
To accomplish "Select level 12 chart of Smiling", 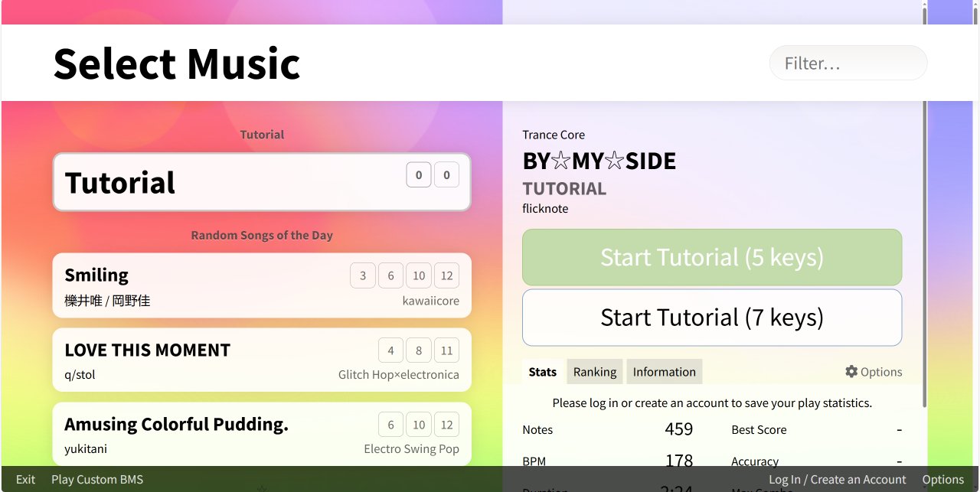I will pyautogui.click(x=447, y=276).
